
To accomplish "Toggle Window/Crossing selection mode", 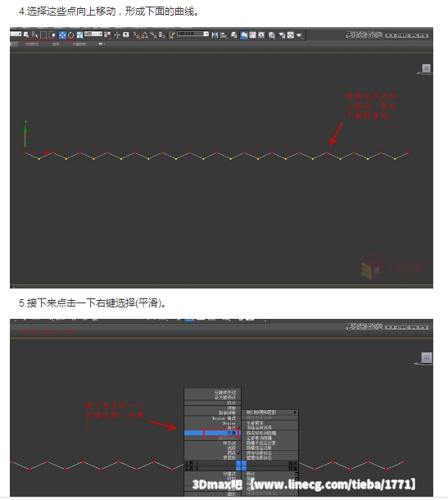I will pos(52,34).
